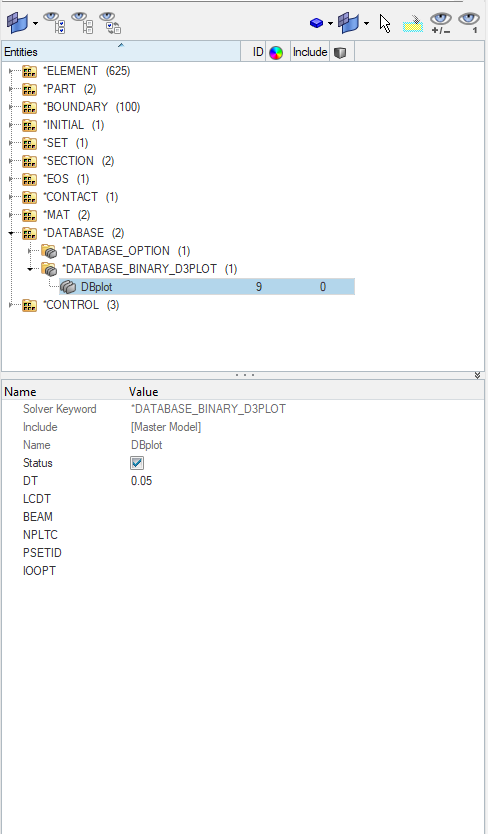
Task: Select the *CONTACT (1) tree item
Action: 82,197
